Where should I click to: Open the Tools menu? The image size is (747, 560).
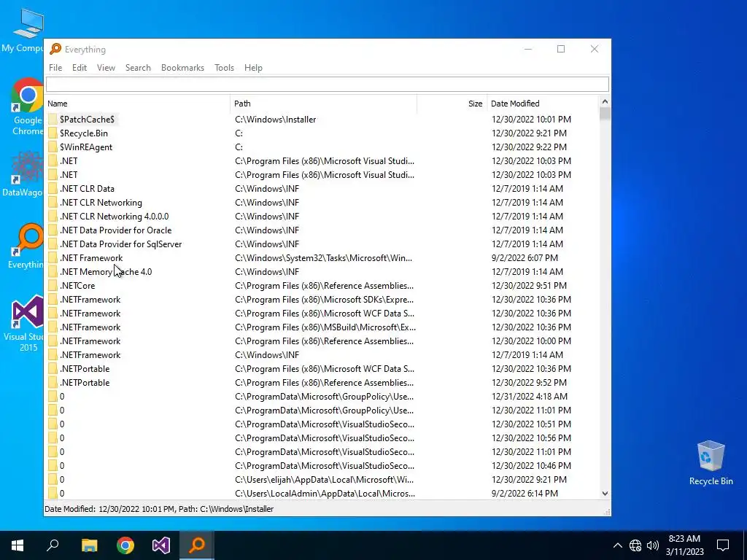tap(224, 68)
